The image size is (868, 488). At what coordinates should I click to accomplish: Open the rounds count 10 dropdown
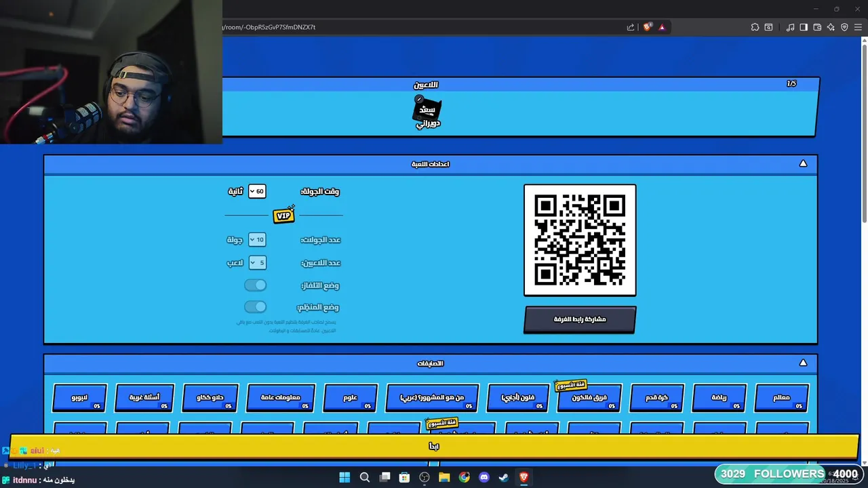coord(257,239)
